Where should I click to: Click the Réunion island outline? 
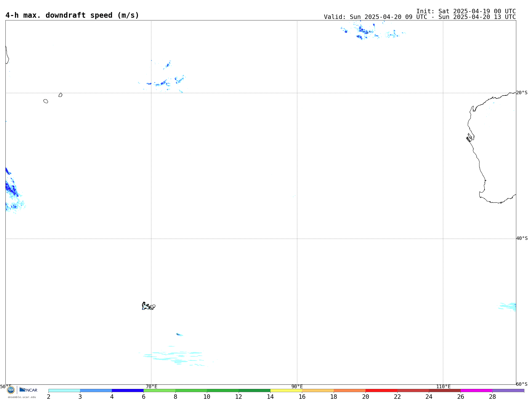click(x=46, y=101)
